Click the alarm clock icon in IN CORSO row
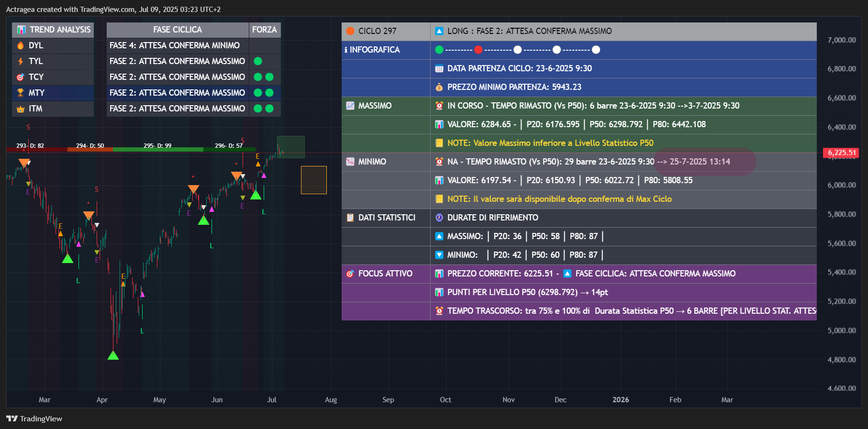Image resolution: width=868 pixels, height=429 pixels. pos(439,106)
